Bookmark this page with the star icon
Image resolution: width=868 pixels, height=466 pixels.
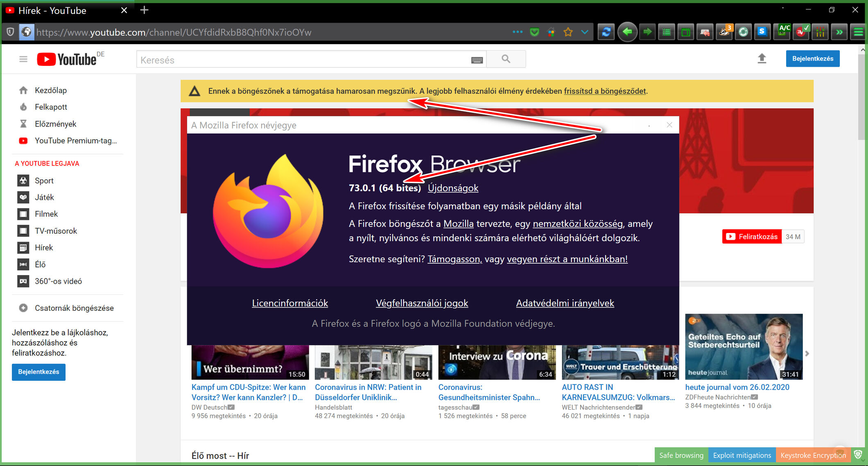568,32
